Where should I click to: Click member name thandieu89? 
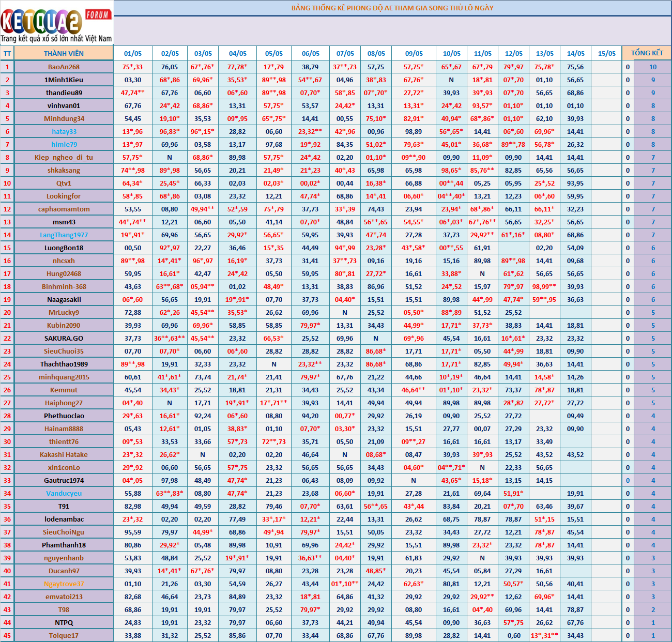(x=64, y=93)
